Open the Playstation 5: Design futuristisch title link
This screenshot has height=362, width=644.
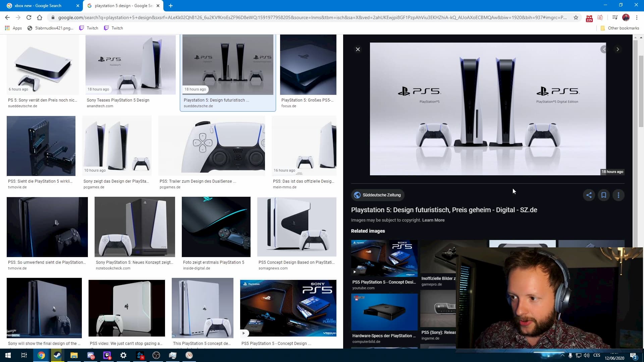point(444,210)
